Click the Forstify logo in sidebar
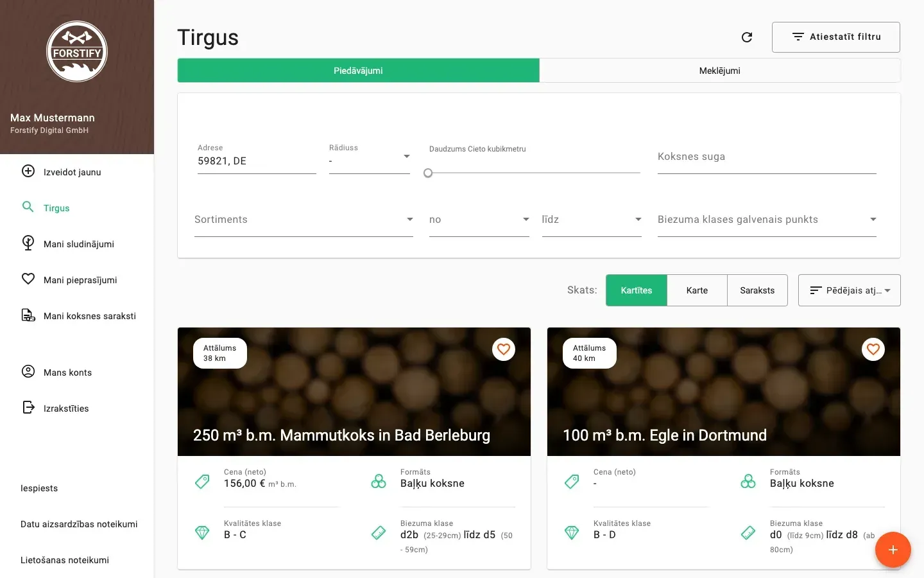This screenshot has height=578, width=924. tap(77, 51)
